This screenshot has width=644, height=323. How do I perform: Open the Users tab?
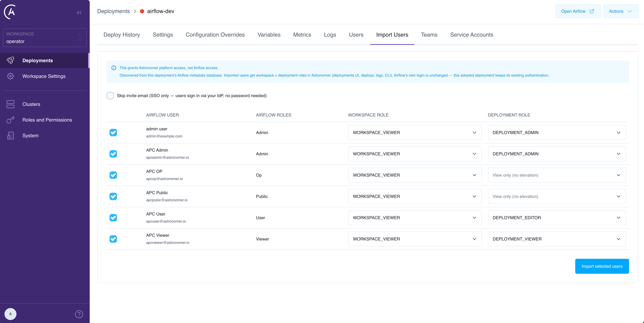(x=356, y=35)
